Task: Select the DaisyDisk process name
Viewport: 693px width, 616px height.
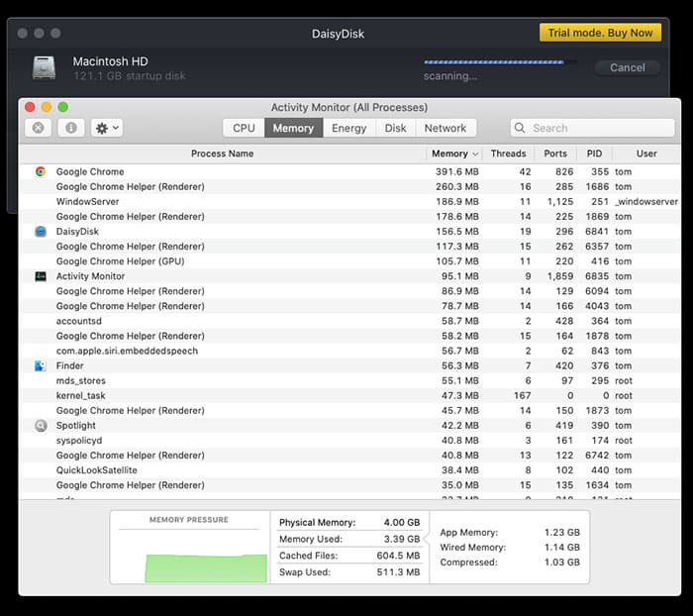Action: (x=77, y=232)
